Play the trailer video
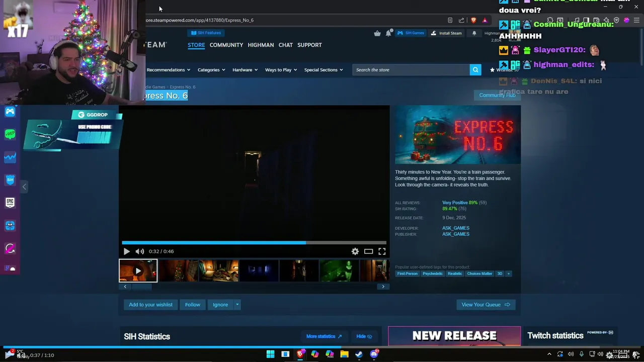 click(x=126, y=251)
